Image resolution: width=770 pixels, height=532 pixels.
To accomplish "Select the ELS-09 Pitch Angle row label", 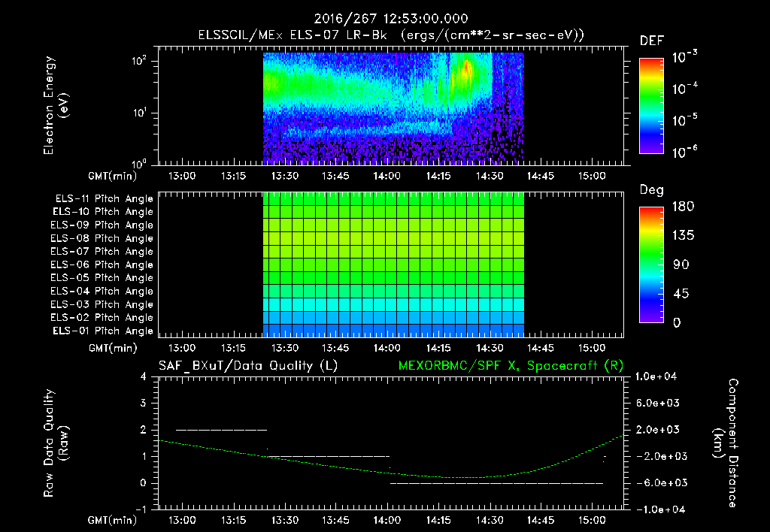I will pos(102,225).
